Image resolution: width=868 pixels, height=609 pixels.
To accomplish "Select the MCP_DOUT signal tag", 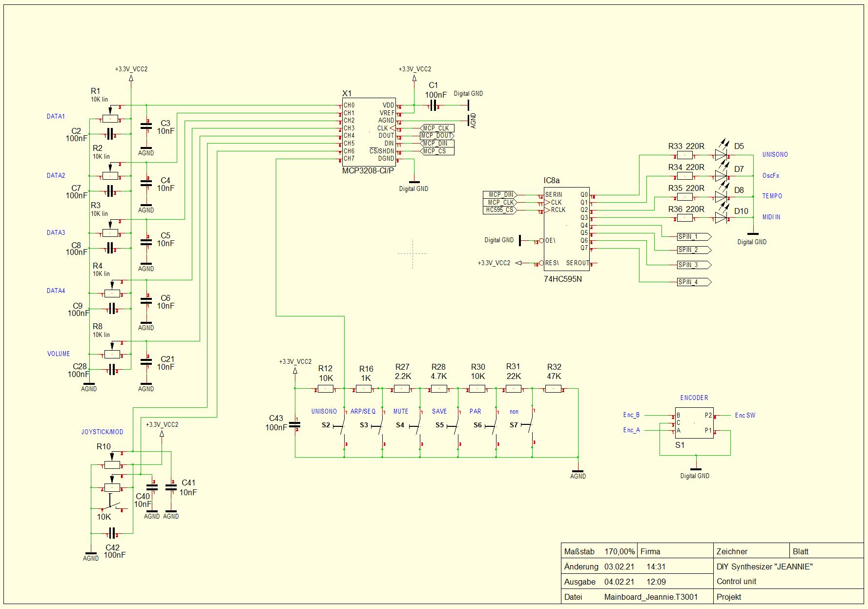I will 436,136.
